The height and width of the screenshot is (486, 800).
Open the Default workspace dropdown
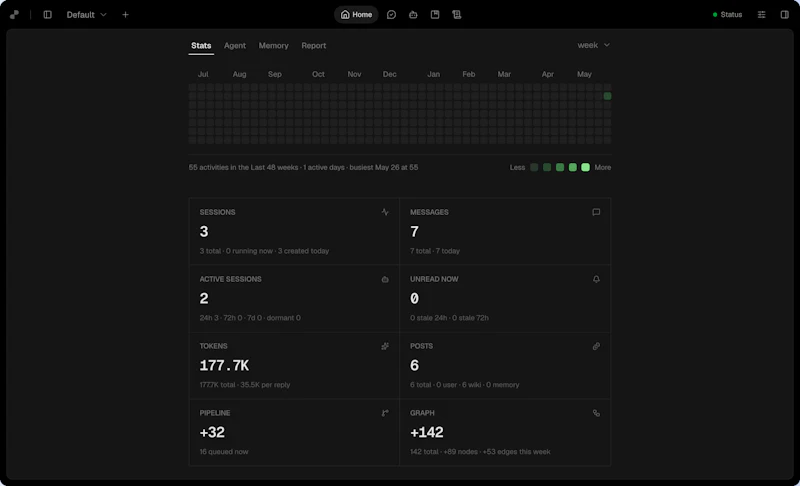(x=86, y=15)
